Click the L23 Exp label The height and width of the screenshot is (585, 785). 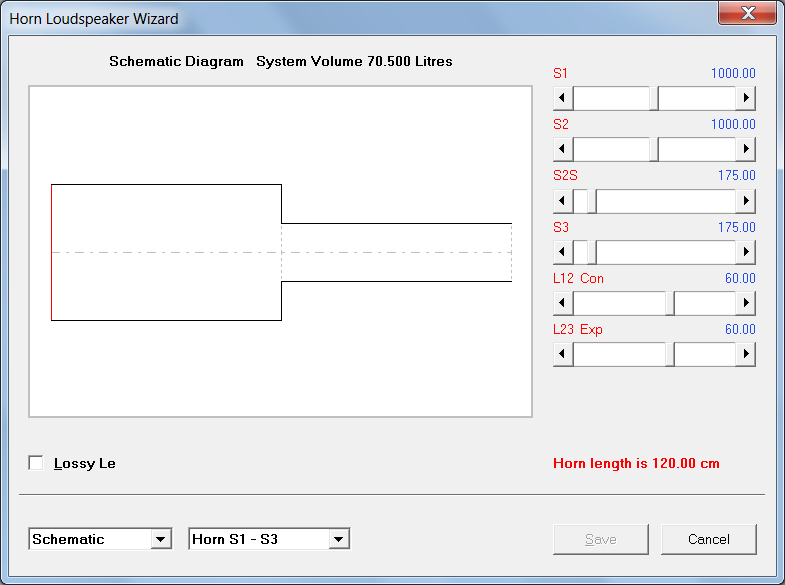tap(578, 329)
